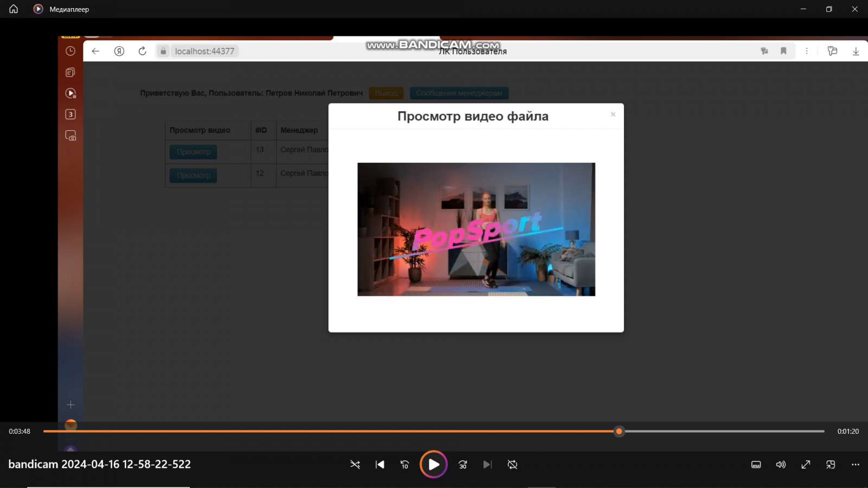Image resolution: width=868 pixels, height=488 pixels.
Task: Click the translate page icon in the address bar
Action: (764, 51)
